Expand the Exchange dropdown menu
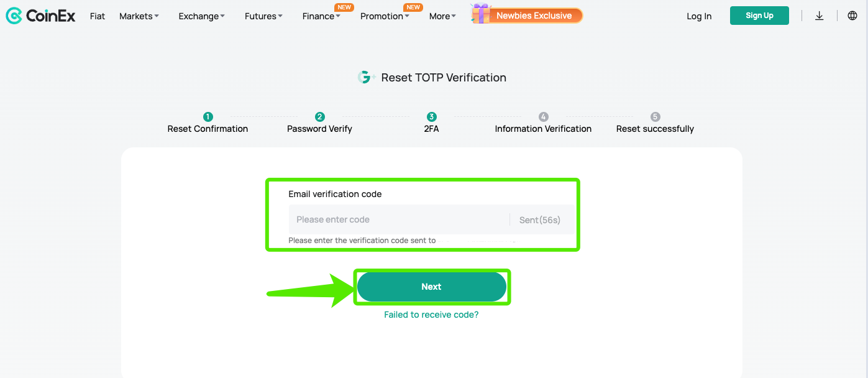This screenshot has height=378, width=868. coord(202,16)
